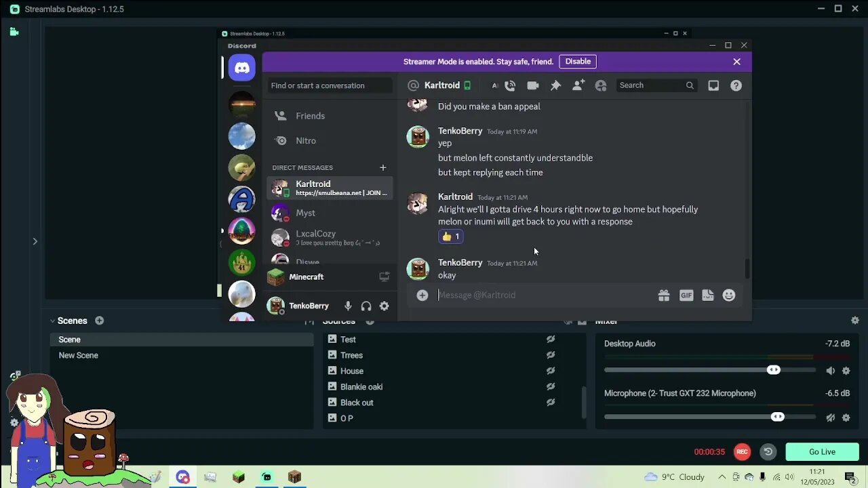The width and height of the screenshot is (868, 488).
Task: Toggle visibility of the Trrees source
Action: click(551, 355)
